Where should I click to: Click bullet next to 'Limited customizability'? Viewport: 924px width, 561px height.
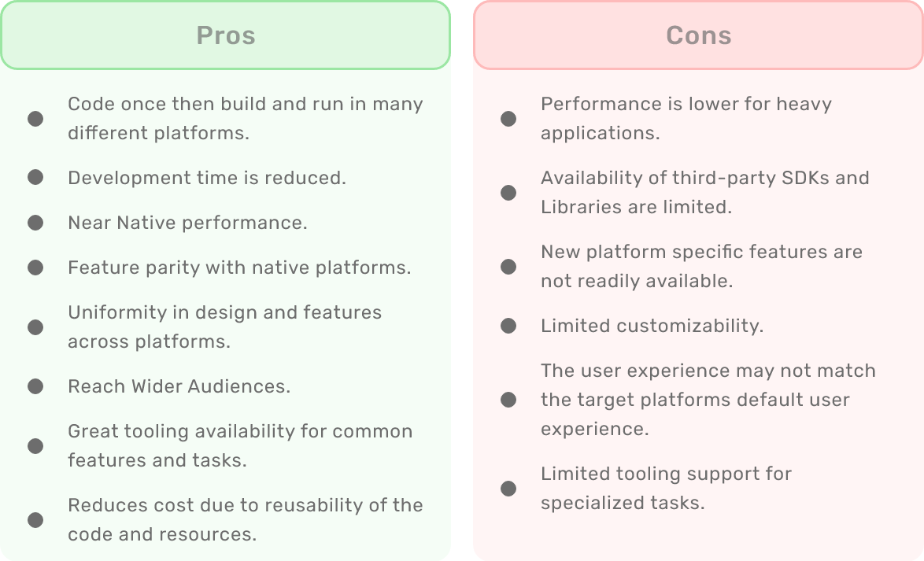[x=508, y=326]
